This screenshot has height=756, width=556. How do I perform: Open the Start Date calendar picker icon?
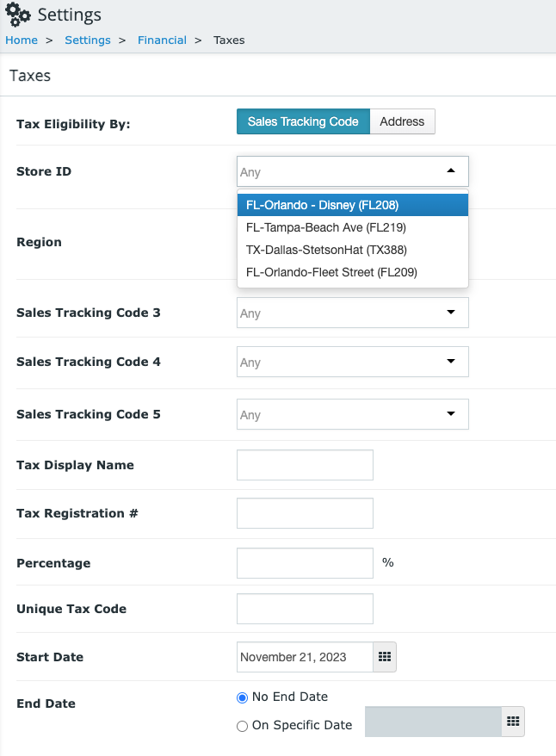click(385, 657)
